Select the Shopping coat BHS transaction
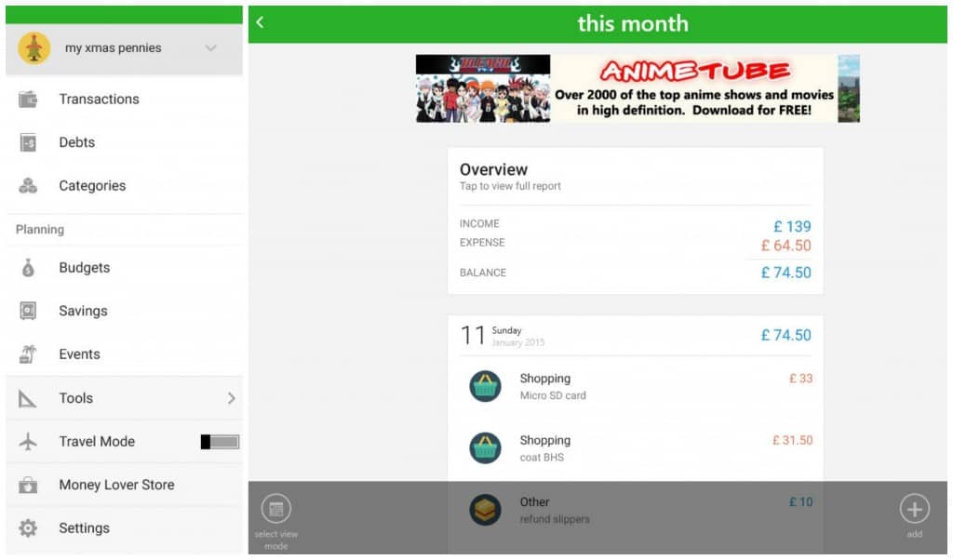This screenshot has height=560, width=953. point(635,448)
